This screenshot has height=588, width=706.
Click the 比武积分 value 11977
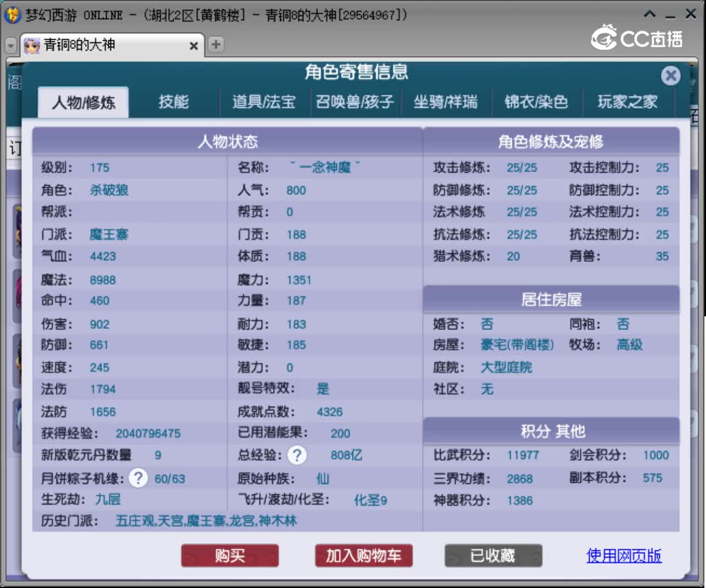tap(523, 455)
